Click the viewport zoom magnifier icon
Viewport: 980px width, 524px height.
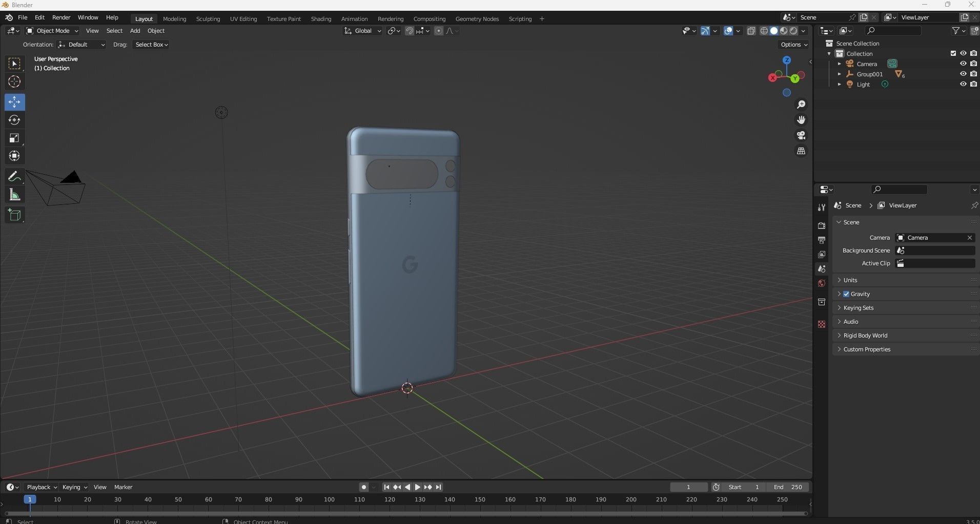coord(801,104)
